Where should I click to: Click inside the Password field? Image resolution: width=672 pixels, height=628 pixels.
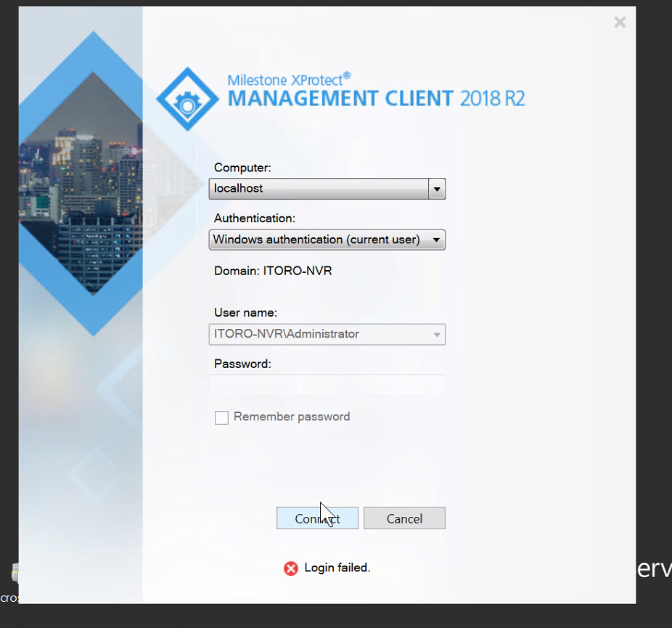pyautogui.click(x=327, y=385)
